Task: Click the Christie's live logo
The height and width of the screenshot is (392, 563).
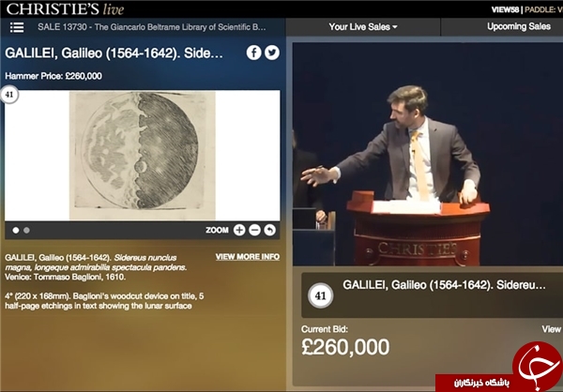Action: pyautogui.click(x=65, y=9)
